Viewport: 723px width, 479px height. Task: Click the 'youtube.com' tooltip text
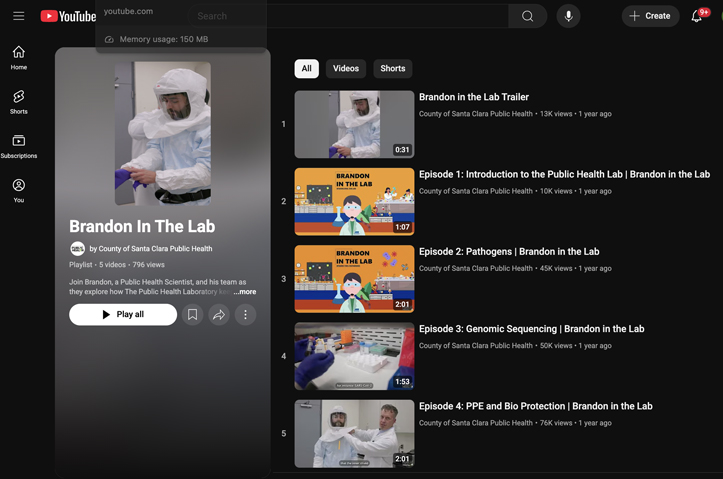click(x=128, y=11)
